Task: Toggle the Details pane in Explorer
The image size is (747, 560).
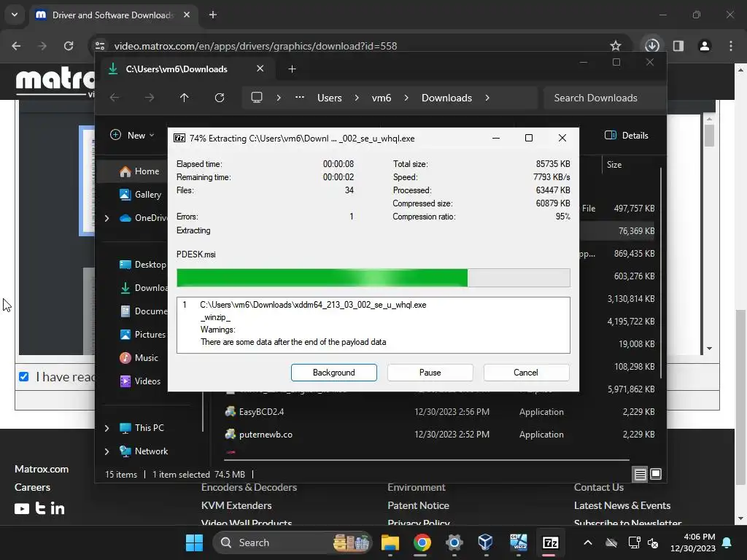Action: point(626,135)
